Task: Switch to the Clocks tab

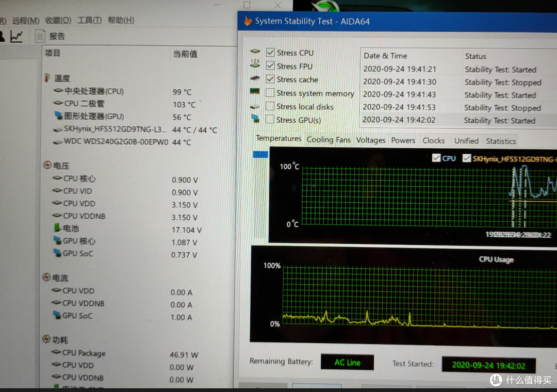Action: coord(433,141)
